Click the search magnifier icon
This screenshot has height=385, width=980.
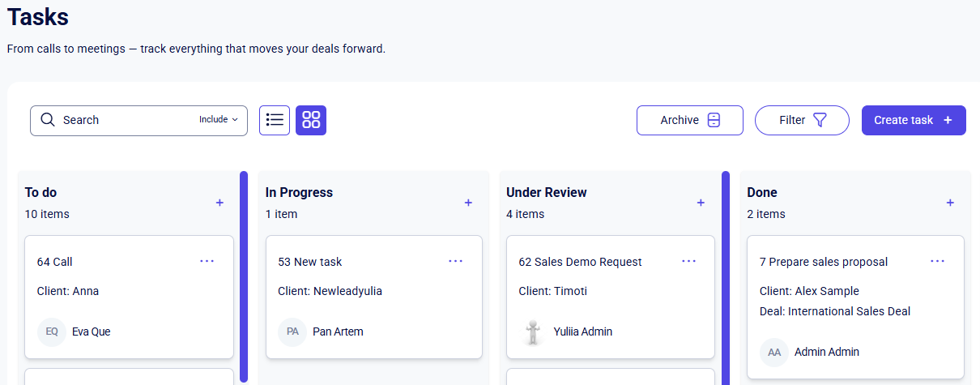coord(48,120)
